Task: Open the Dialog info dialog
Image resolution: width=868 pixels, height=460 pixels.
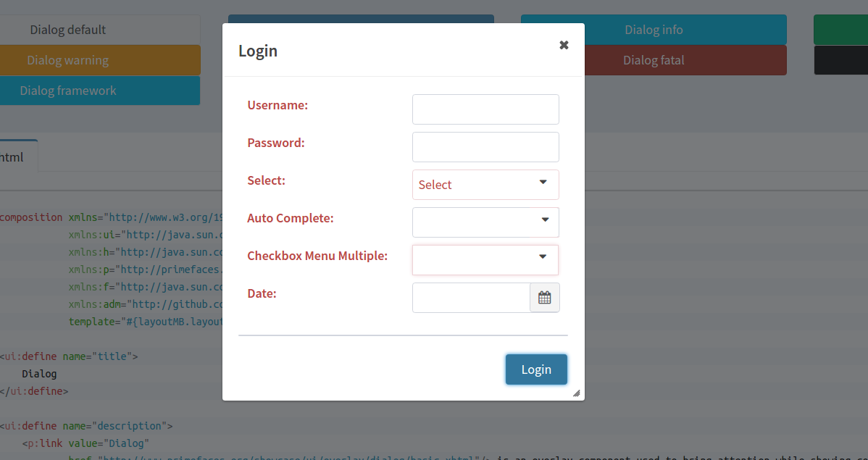Action: point(653,29)
